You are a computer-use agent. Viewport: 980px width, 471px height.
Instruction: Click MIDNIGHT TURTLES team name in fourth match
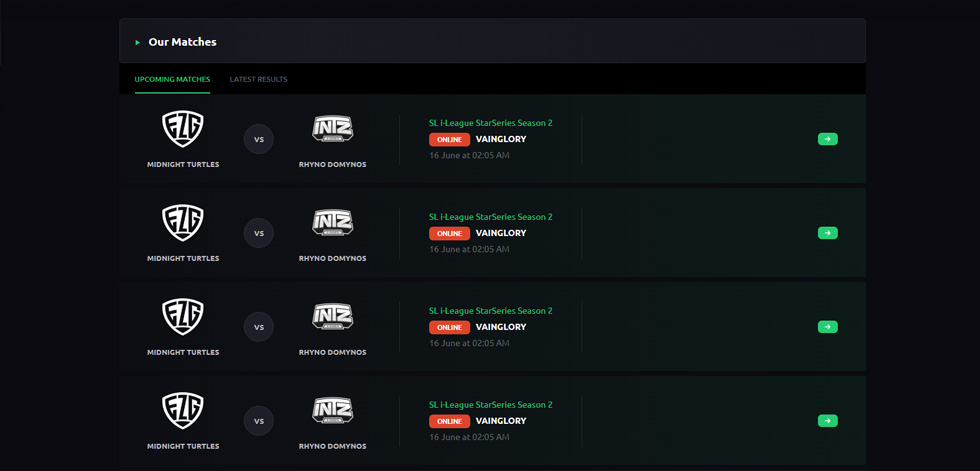point(183,447)
